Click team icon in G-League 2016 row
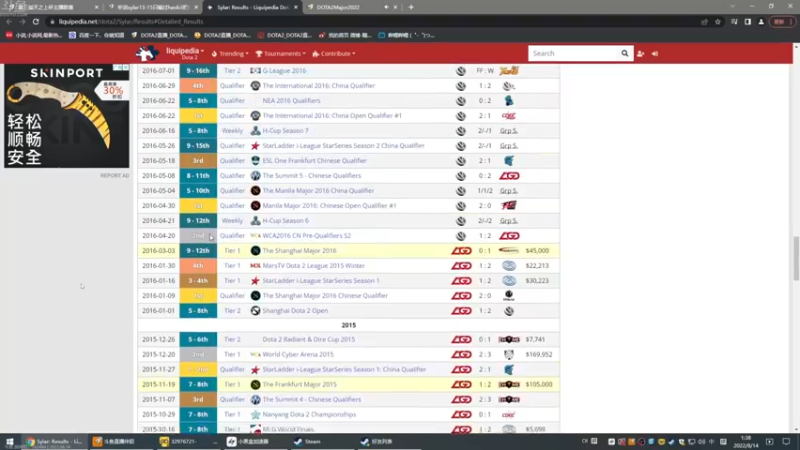This screenshot has width=800, height=450. 461,70
